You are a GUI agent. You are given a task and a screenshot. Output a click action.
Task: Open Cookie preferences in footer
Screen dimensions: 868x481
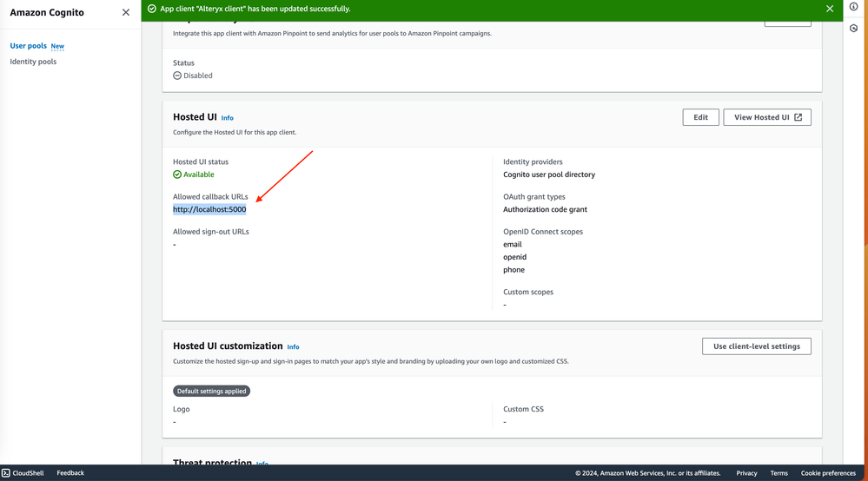(827, 473)
